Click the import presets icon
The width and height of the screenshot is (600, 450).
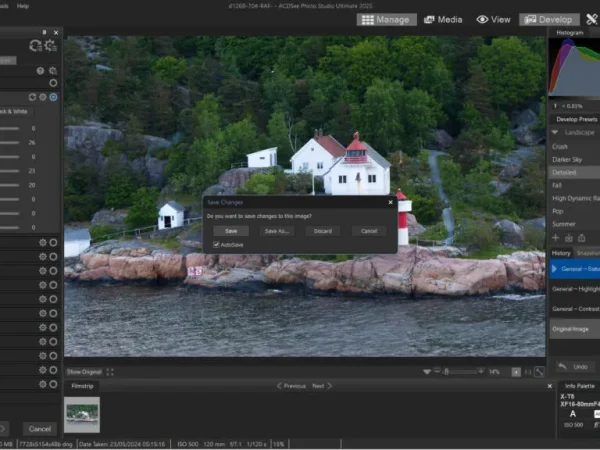click(569, 238)
